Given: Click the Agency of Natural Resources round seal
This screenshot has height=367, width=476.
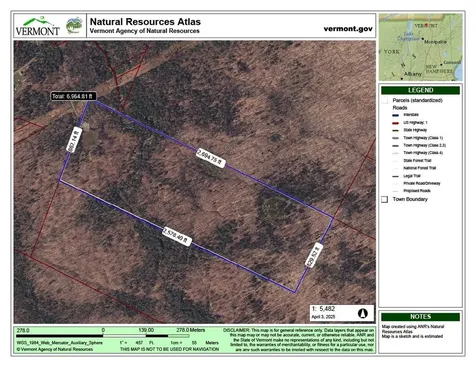Looking at the screenshot, I should 74,26.
